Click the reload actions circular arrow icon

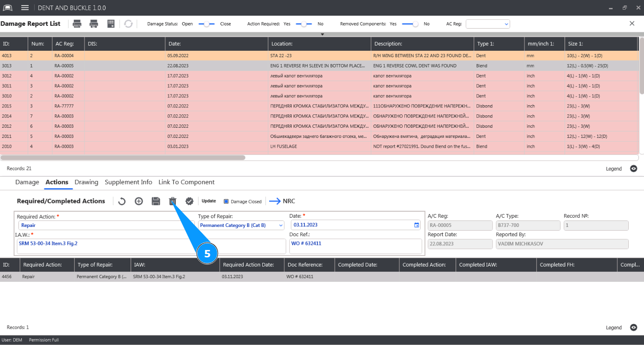tap(122, 201)
